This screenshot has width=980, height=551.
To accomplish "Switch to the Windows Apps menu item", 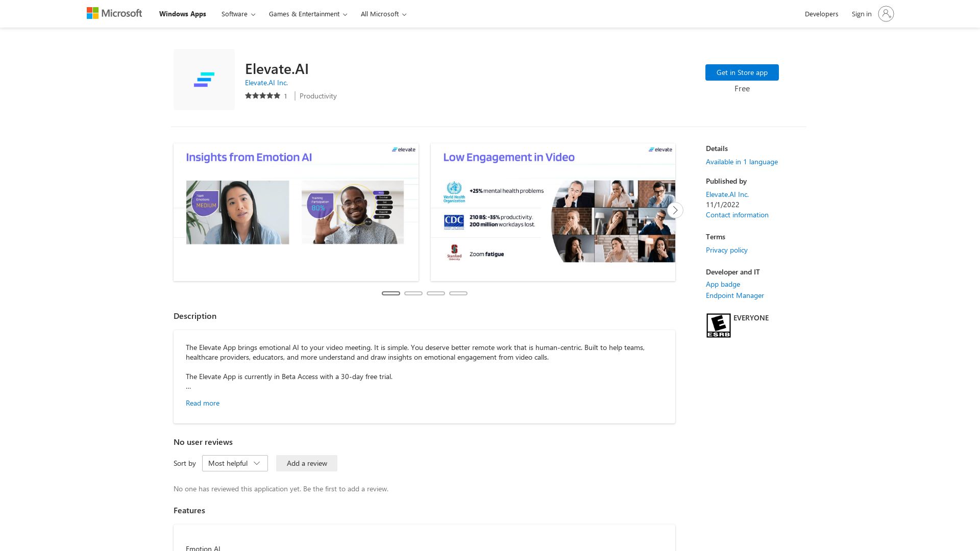I will [x=182, y=14].
